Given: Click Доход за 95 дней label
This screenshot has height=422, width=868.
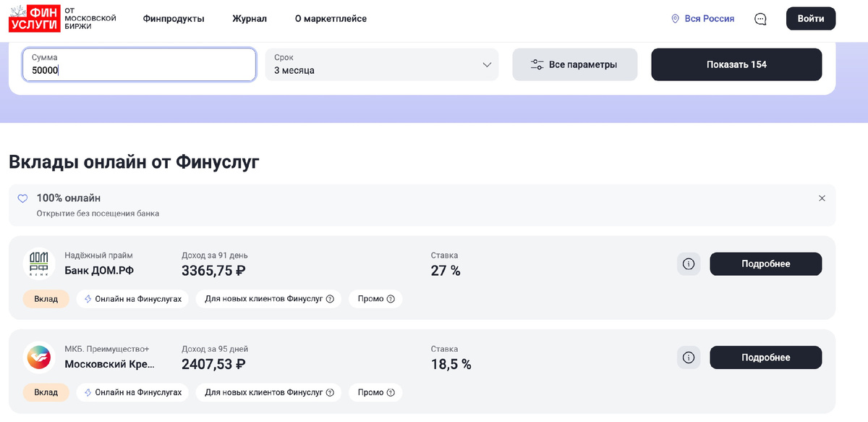Looking at the screenshot, I should (x=215, y=349).
